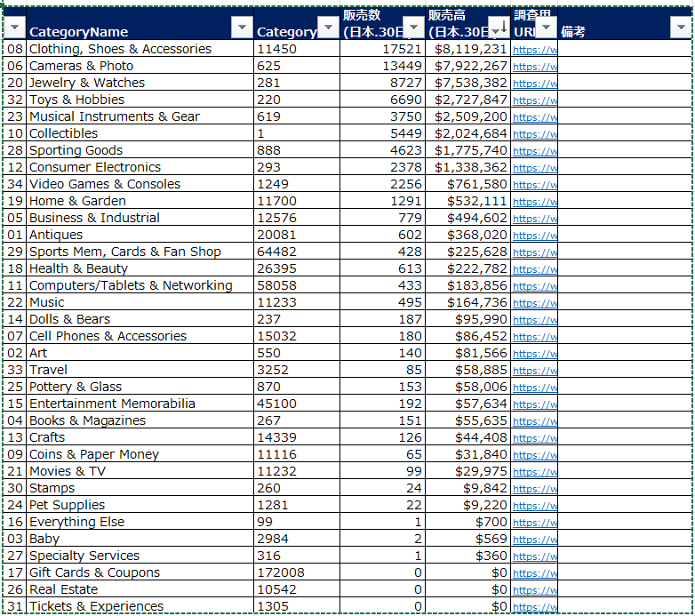Open the sorted 販売高 column filter dropdown

(x=499, y=28)
